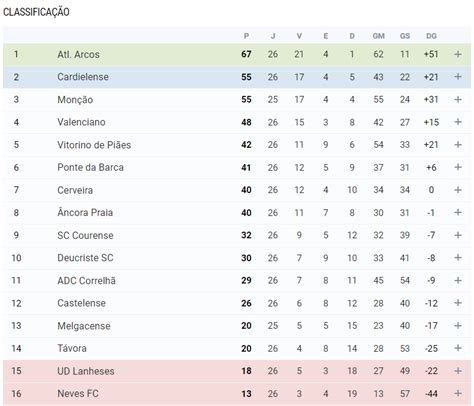This screenshot has height=406, width=474.
Task: Sort by P points column header
Action: point(246,36)
